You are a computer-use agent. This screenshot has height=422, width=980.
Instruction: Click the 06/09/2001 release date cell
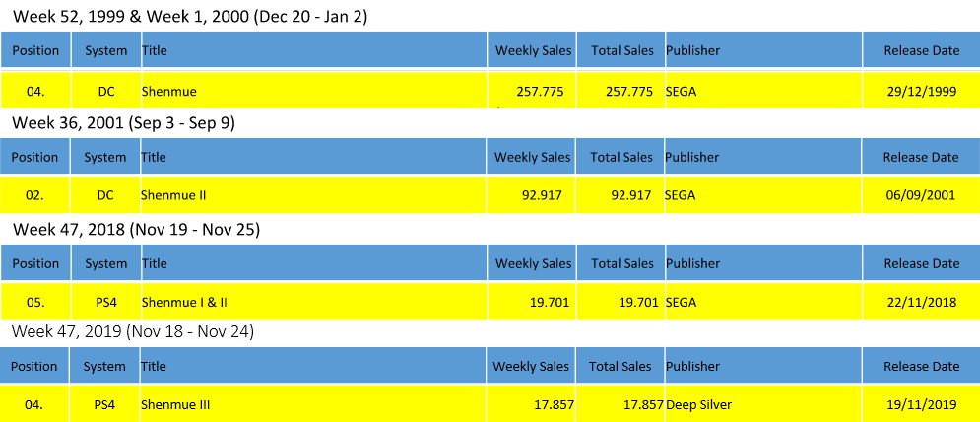coord(921,195)
